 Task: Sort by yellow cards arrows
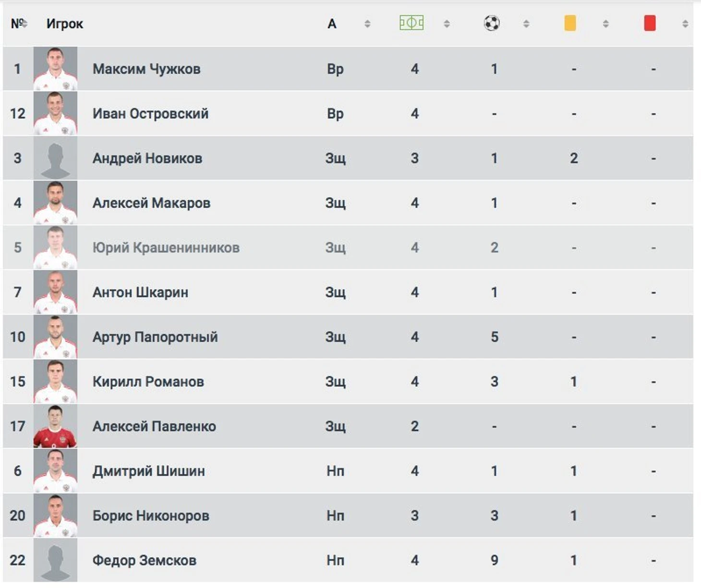[606, 24]
